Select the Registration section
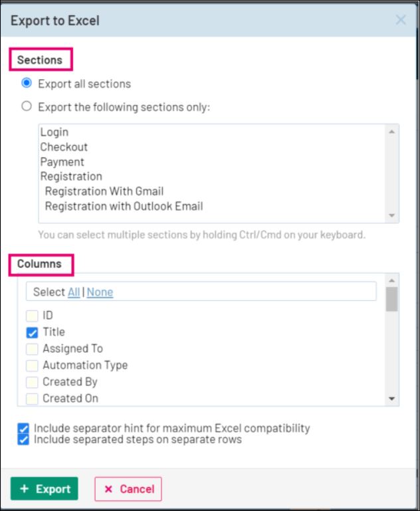The image size is (420, 511). 71,177
